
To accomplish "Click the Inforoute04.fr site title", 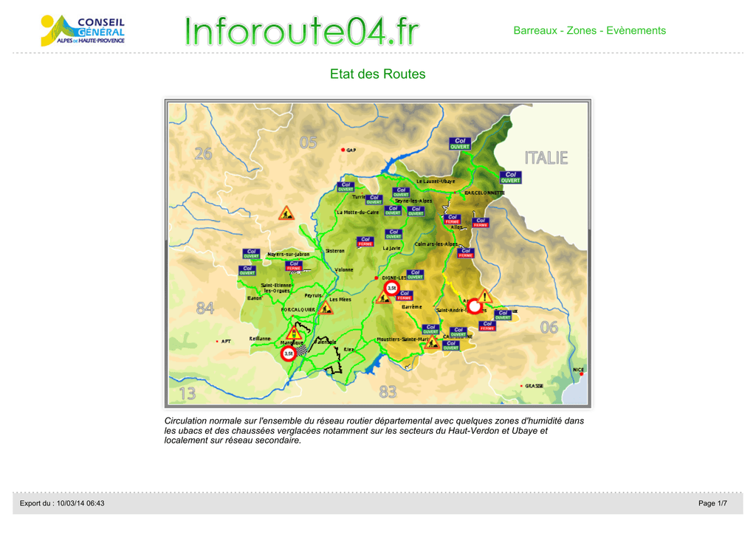I will point(302,31).
